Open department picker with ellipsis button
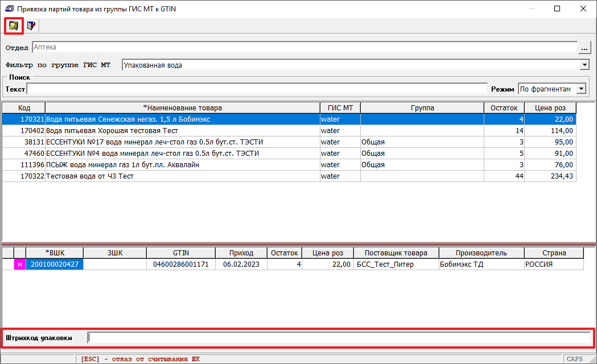 [584, 48]
